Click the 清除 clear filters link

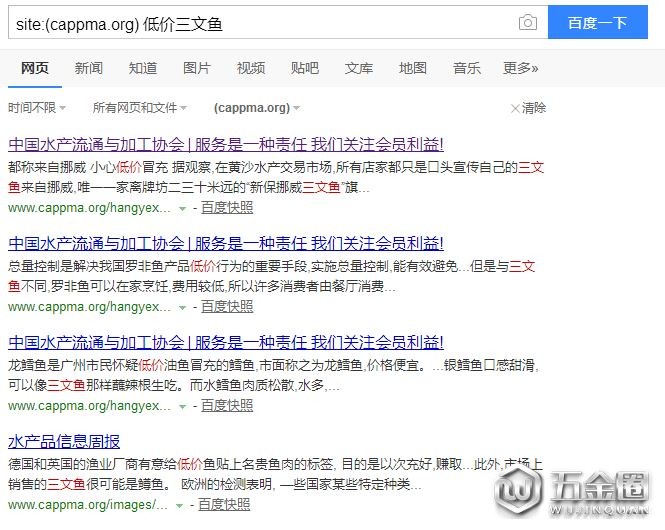(x=528, y=108)
